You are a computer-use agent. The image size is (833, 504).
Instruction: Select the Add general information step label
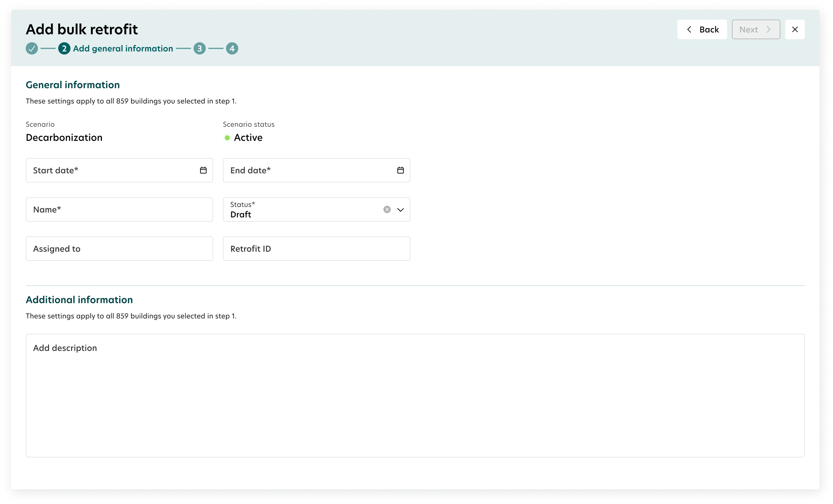[123, 48]
